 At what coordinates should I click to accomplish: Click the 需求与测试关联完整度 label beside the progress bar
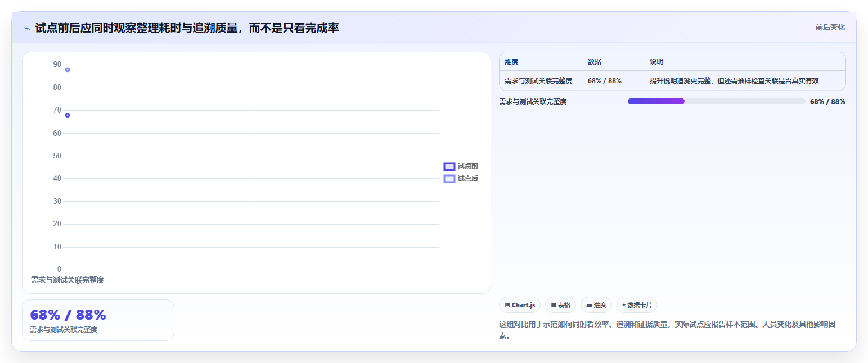pos(533,102)
